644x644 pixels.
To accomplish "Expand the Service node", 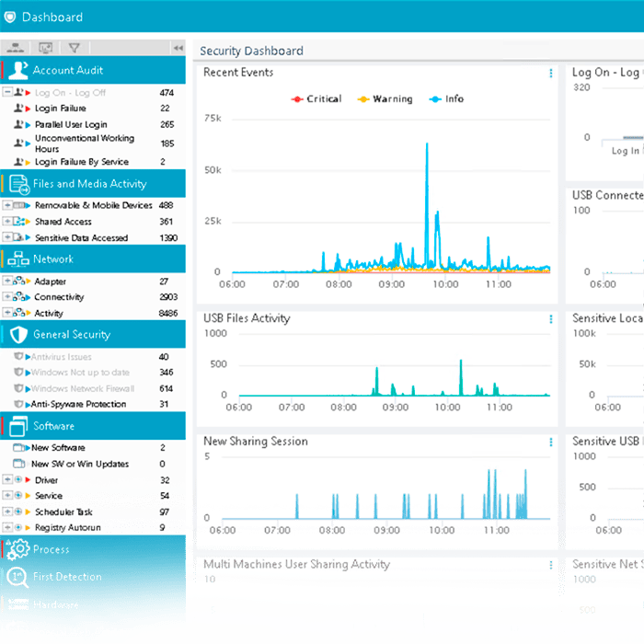I will pos(7,495).
